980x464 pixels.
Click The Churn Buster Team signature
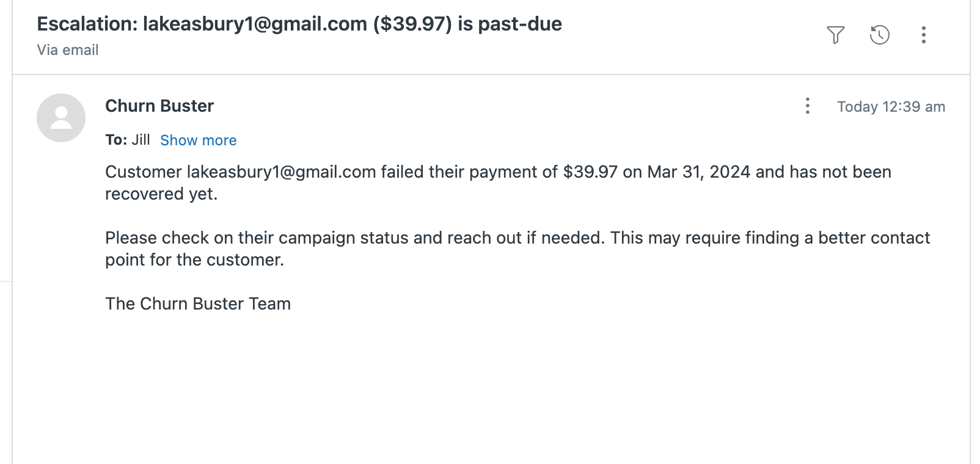point(198,304)
